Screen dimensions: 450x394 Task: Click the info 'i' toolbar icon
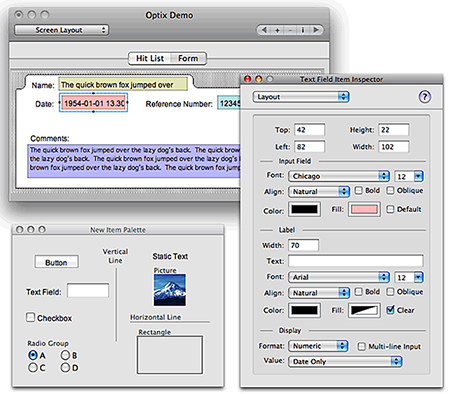click(x=303, y=30)
